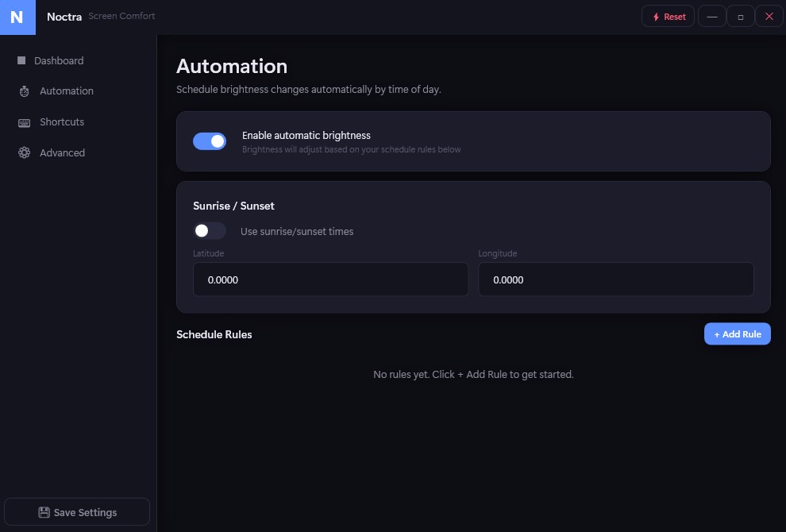The image size is (786, 532).
Task: Click the Advanced gear icon
Action: [x=25, y=152]
